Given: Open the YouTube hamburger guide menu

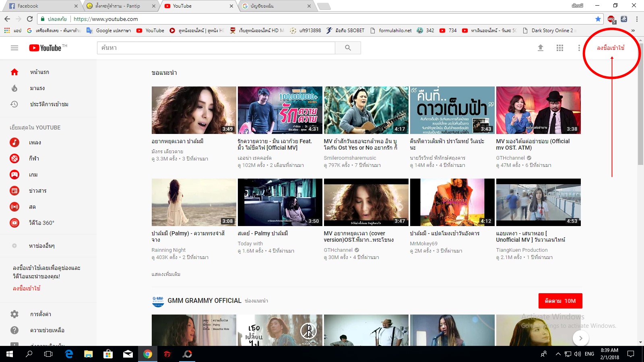Looking at the screenshot, I should 14,48.
